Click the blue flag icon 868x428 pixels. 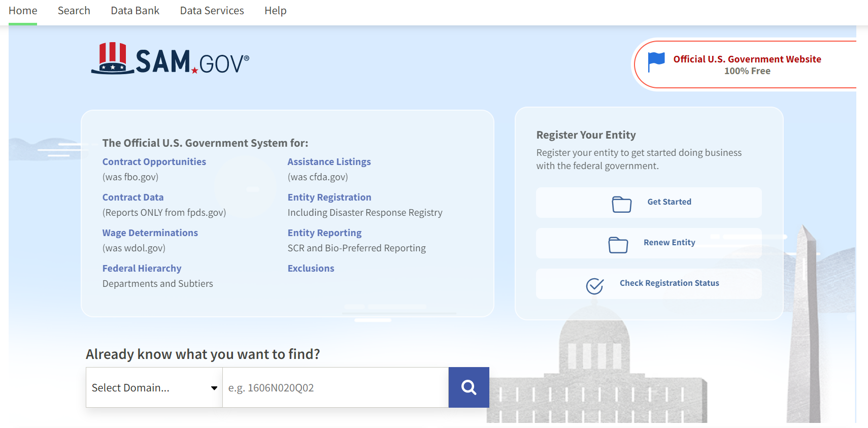click(x=656, y=62)
